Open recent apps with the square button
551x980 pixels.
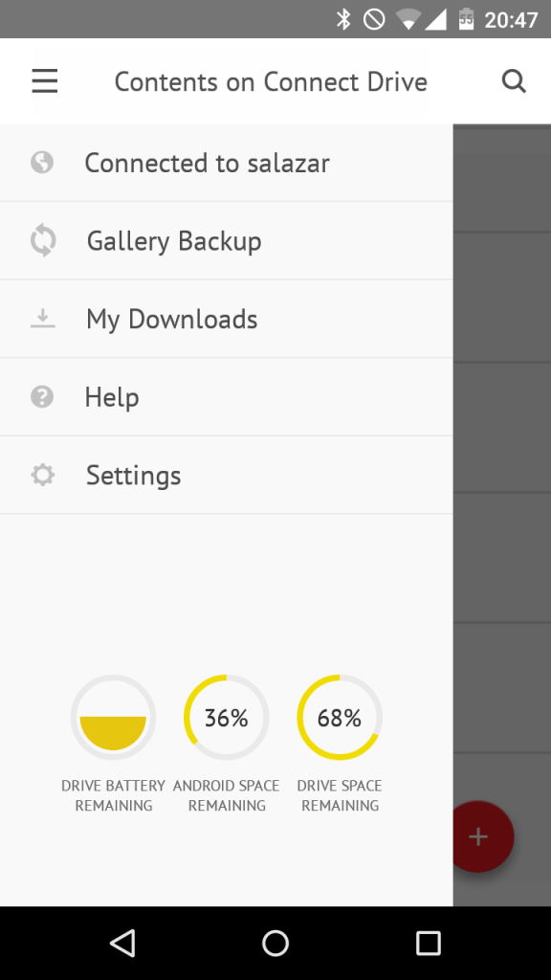[429, 943]
